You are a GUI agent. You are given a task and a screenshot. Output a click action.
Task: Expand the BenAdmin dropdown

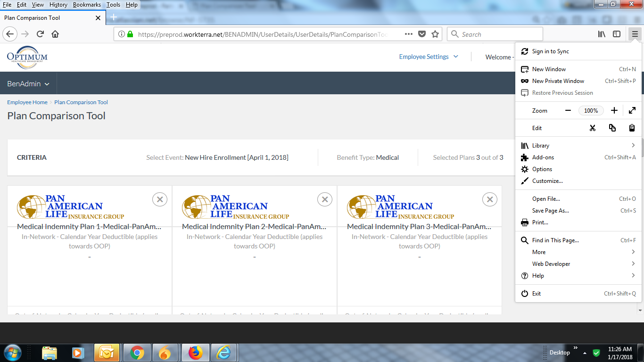coord(28,84)
